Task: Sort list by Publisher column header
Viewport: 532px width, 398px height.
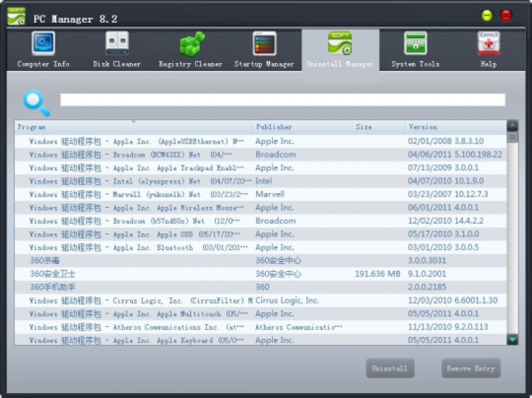Action: pos(303,127)
